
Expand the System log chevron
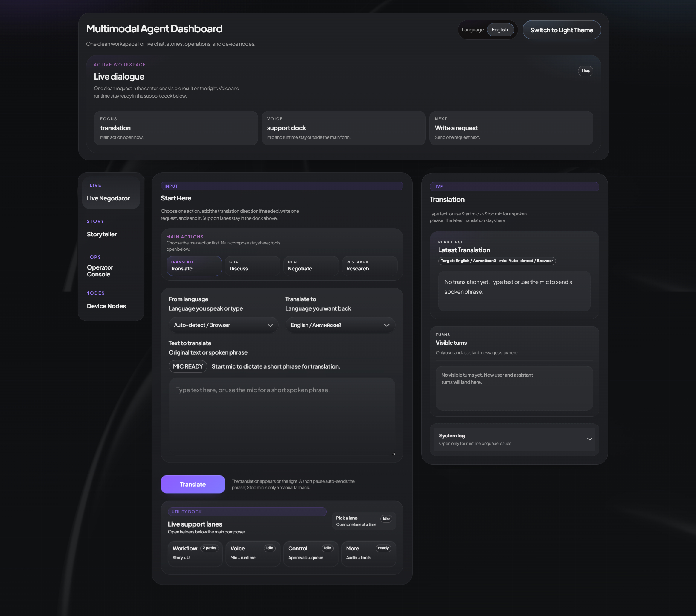[x=590, y=439]
